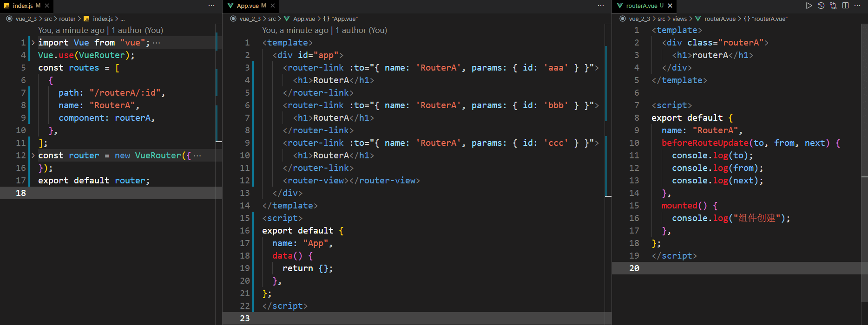Click the Vue icon on App.vue tab
Viewport: 868px width, 325px height.
point(230,6)
